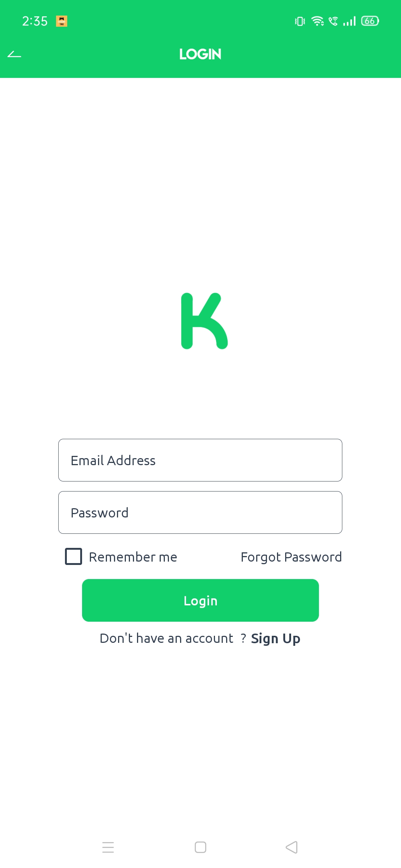
Task: Tap the Wi-Fi calling status icon
Action: (x=333, y=21)
